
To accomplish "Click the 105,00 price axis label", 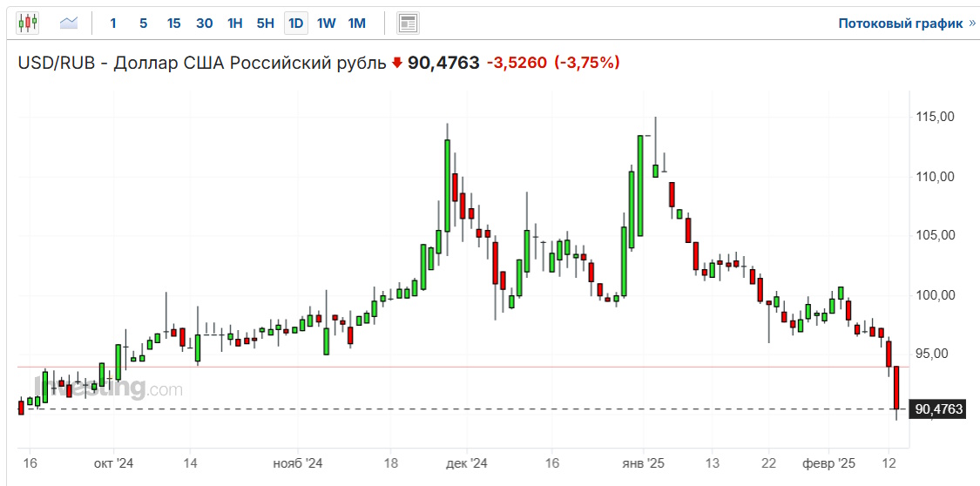I will coord(936,235).
